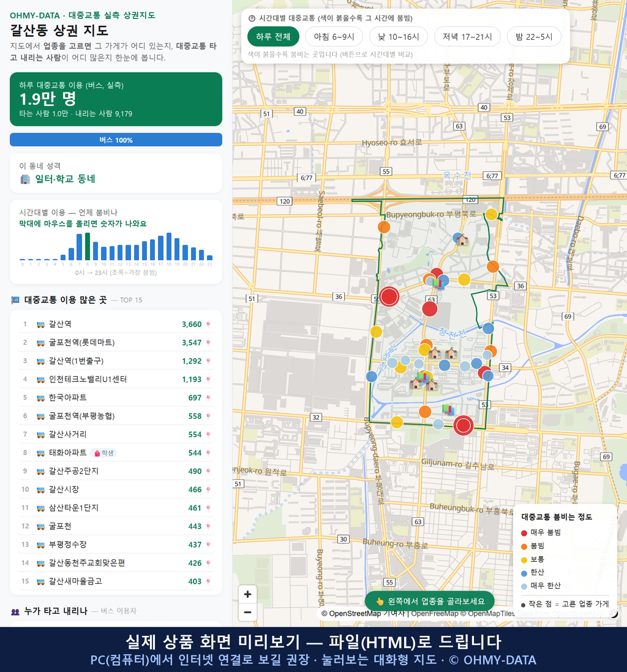Choose the 낮 10~16시 time filter
The image size is (627, 672).
tap(399, 37)
